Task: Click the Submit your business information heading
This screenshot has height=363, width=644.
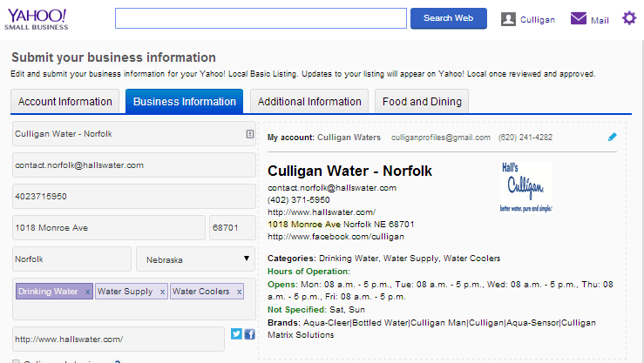Action: (x=114, y=57)
